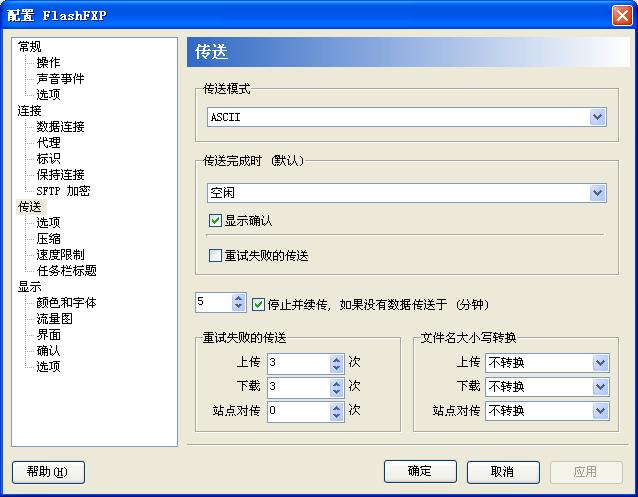Image resolution: width=638 pixels, height=497 pixels.
Task: Decrease the 站点对传 retry count
Action: pos(336,416)
